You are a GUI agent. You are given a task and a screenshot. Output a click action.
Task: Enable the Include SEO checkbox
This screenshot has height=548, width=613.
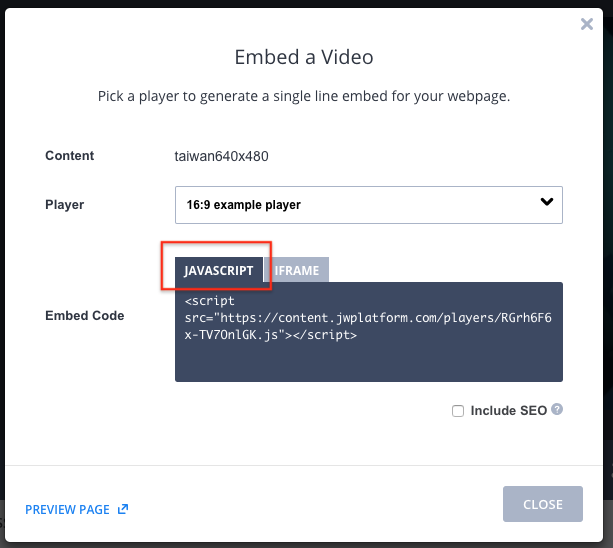pos(458,411)
